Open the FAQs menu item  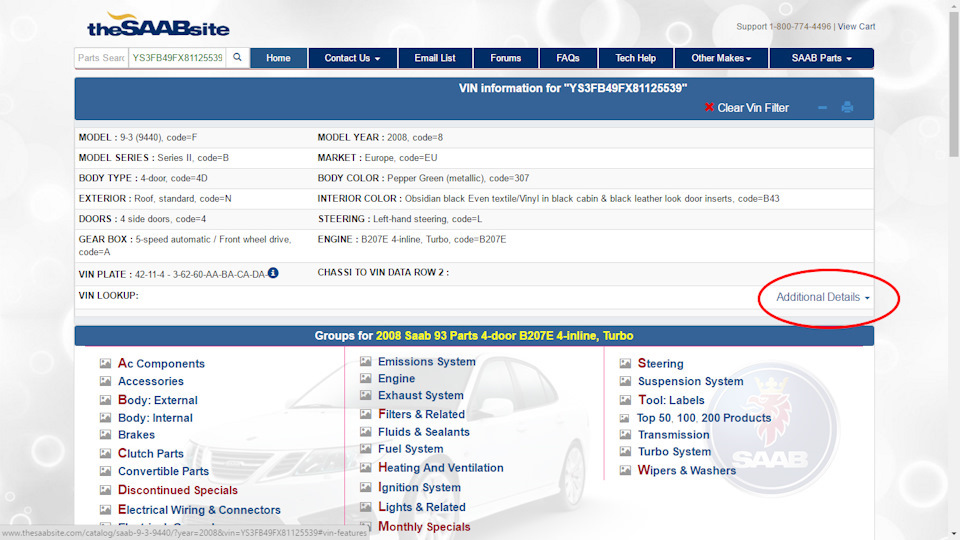pos(568,58)
